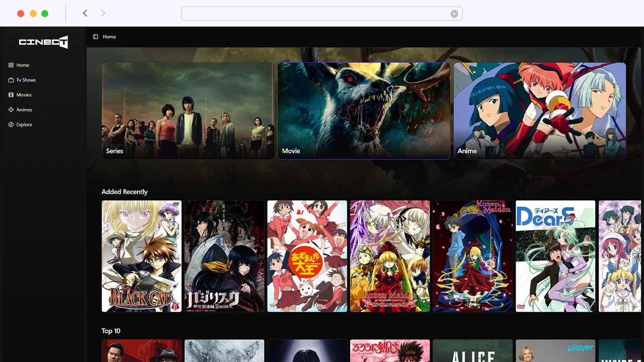Open the Series category banner

point(188,111)
